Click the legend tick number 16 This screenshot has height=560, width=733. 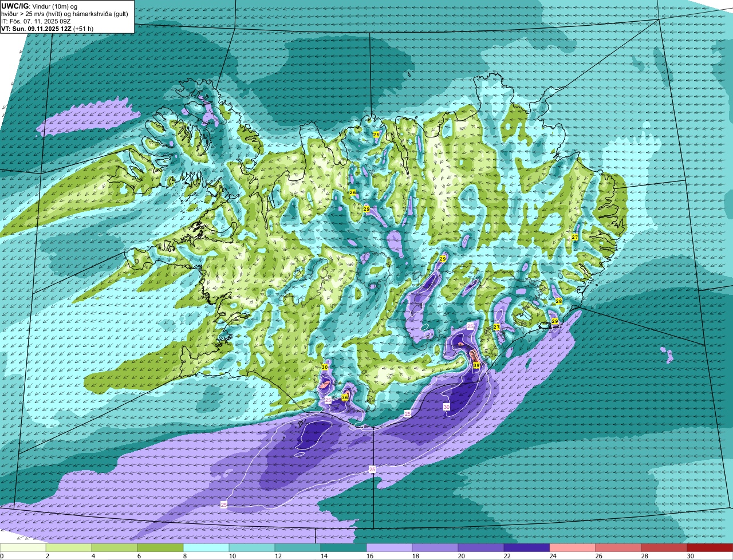click(x=369, y=556)
